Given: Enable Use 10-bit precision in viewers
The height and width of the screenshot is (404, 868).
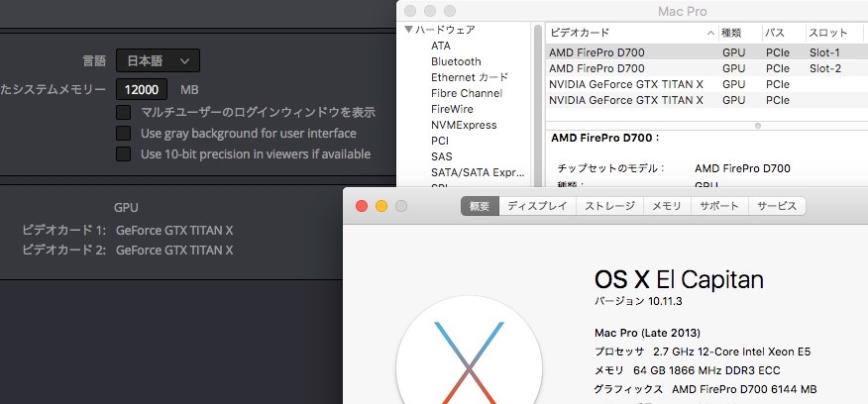Looking at the screenshot, I should [x=123, y=153].
